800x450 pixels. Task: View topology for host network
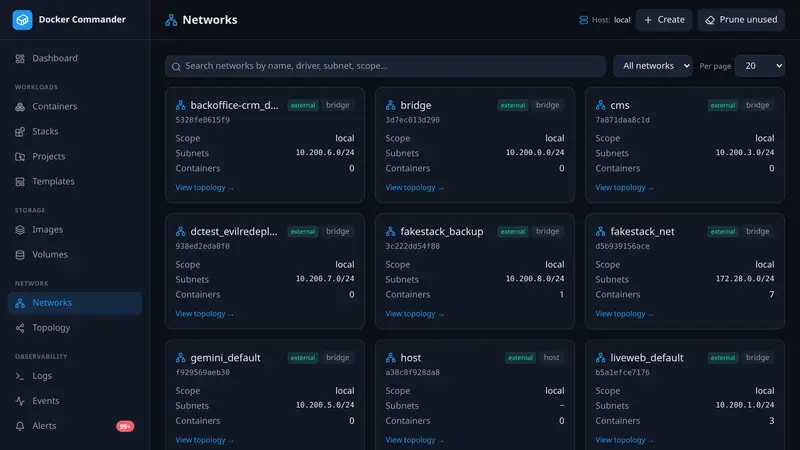coord(414,439)
